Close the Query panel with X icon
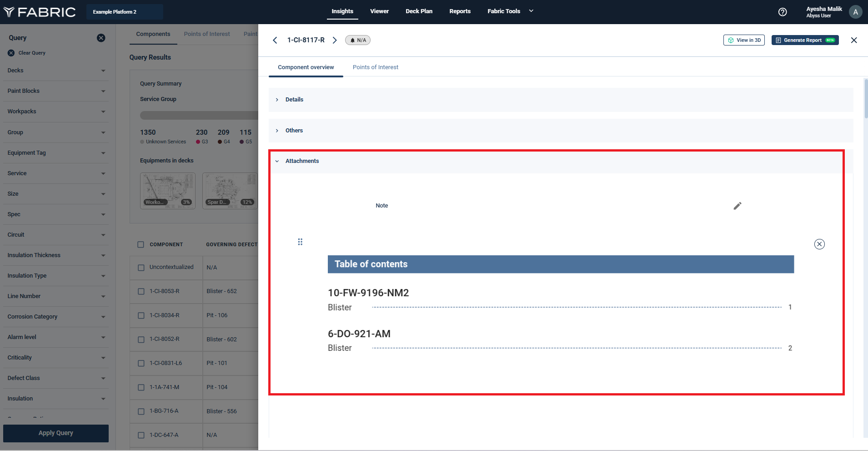The height and width of the screenshot is (451, 868). (101, 38)
